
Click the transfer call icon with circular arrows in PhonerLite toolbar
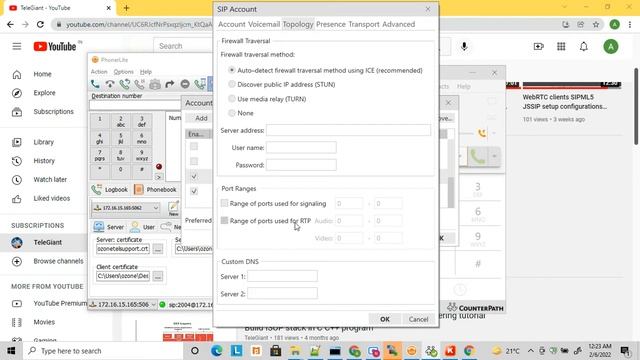pos(124,84)
